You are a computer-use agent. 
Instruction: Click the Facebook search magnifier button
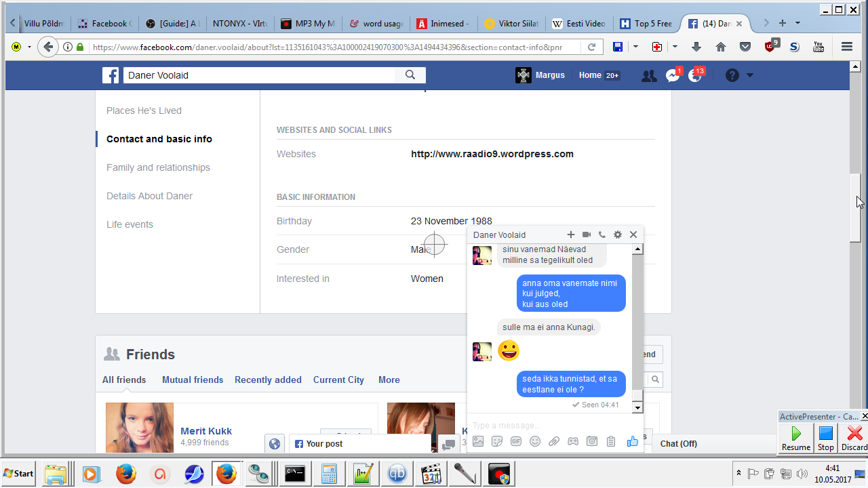(410, 75)
